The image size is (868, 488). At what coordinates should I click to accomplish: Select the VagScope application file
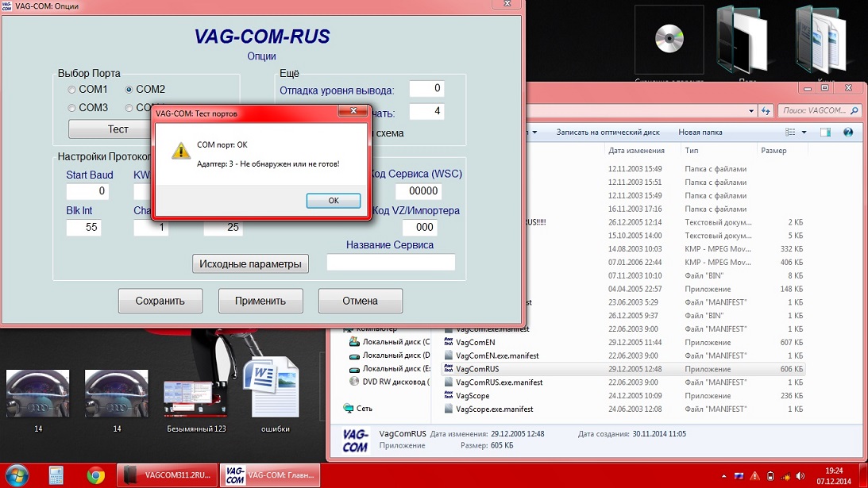[473, 395]
